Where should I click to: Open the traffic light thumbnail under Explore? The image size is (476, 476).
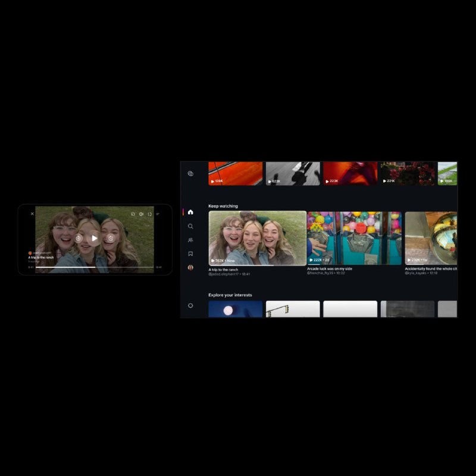(293, 309)
